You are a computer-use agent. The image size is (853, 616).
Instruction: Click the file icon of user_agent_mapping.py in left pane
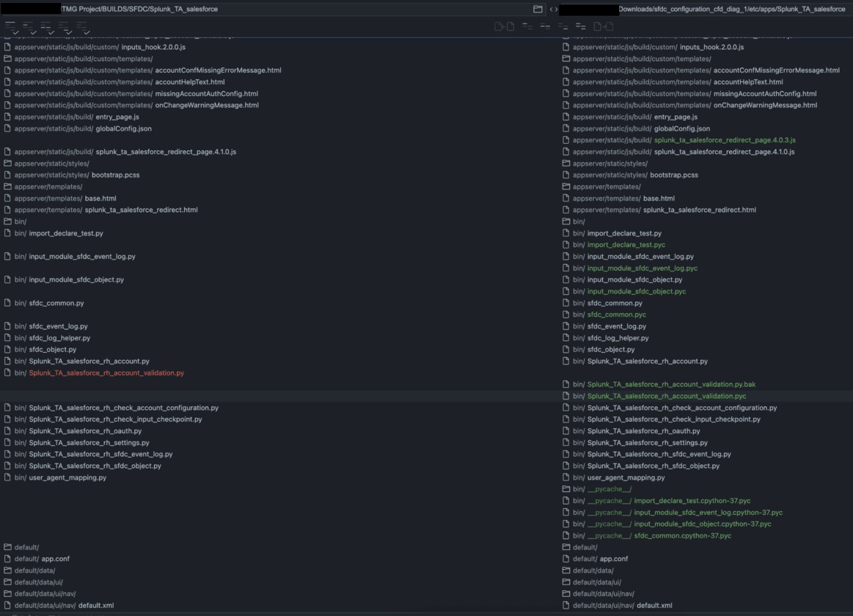[7, 477]
